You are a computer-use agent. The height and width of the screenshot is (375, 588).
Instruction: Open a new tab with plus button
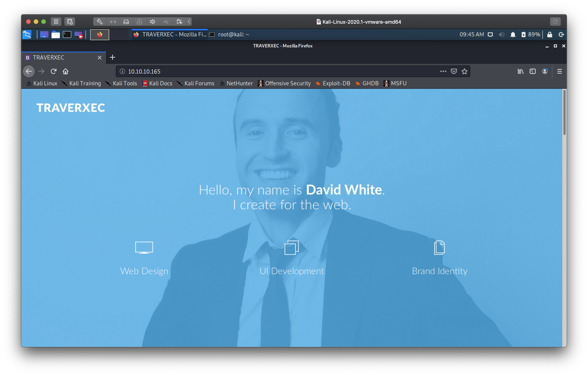point(112,57)
